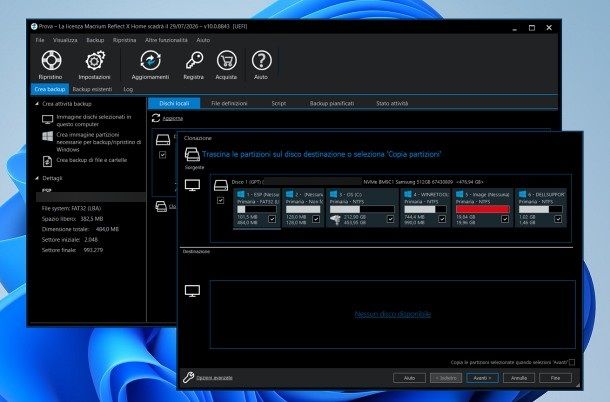Screen dimensions: 610x402
Task: Open the Stato attività tab
Action: (x=392, y=104)
